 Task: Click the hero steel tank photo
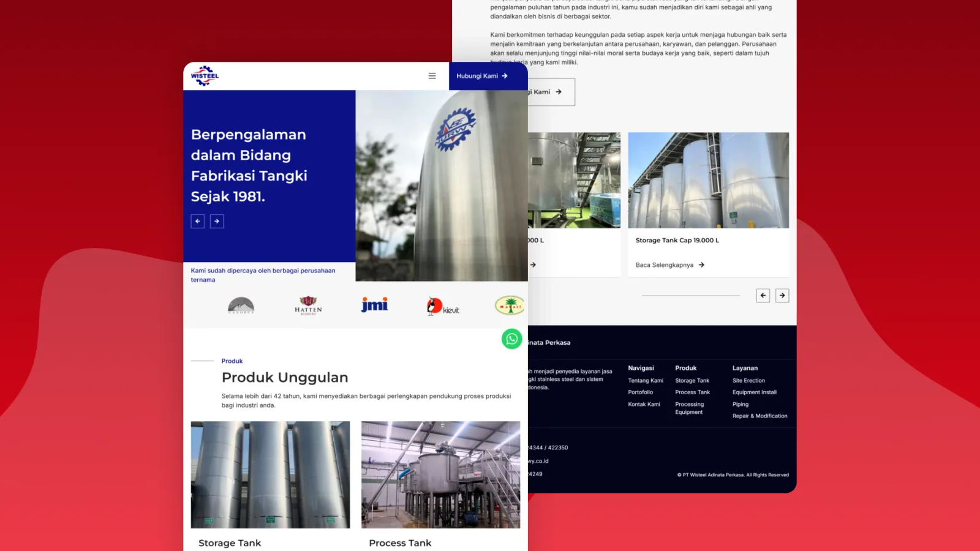click(442, 186)
